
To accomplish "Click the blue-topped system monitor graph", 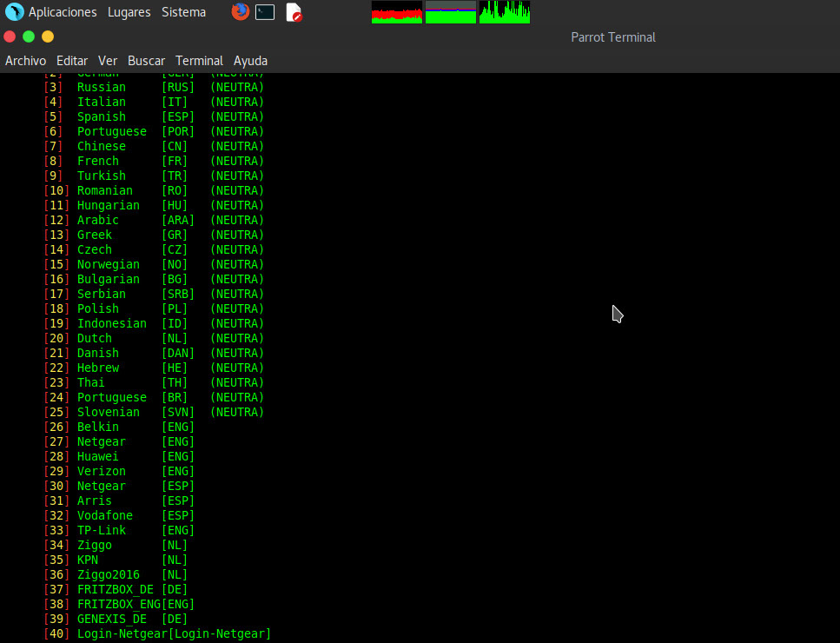I will 450,12.
